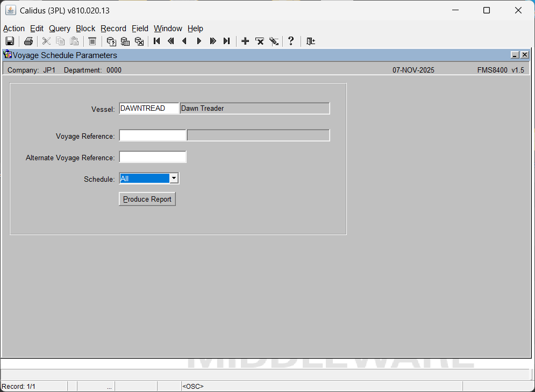Expand the Schedule dropdown arrow
535x392 pixels.
point(174,179)
